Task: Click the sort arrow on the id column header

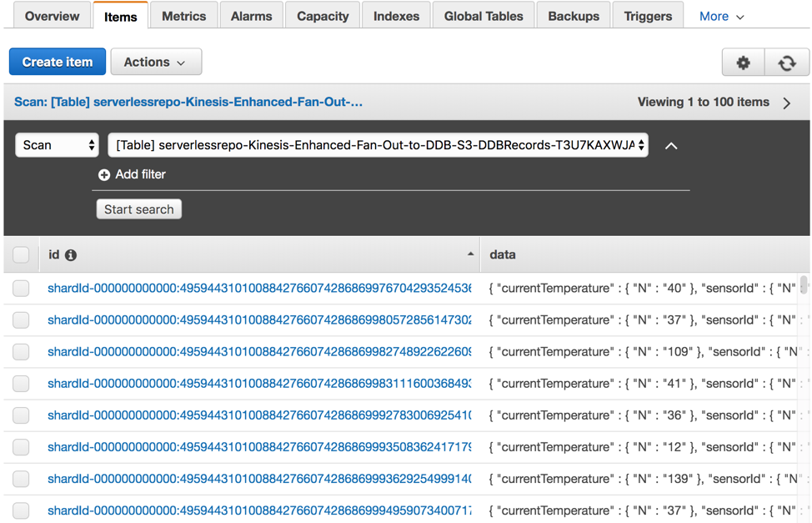Action: [x=470, y=254]
